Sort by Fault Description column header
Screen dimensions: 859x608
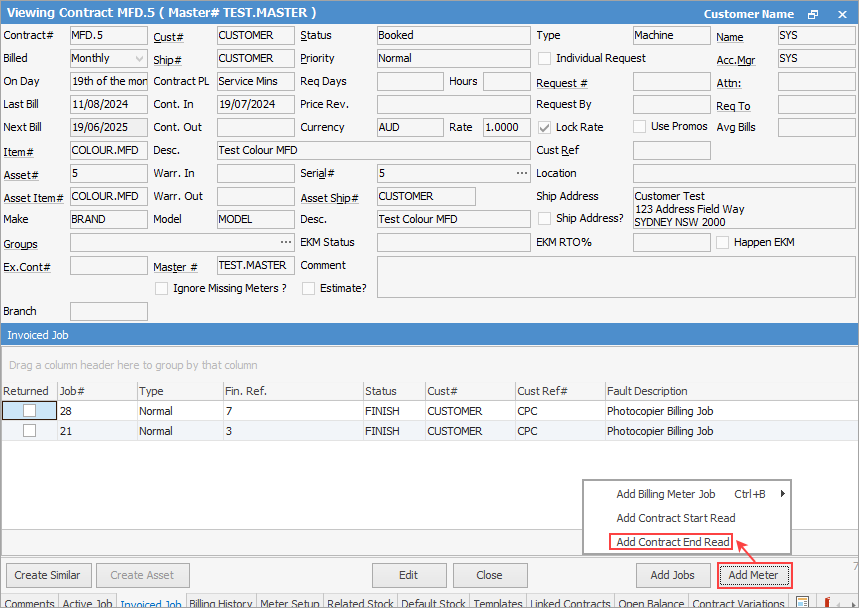647,391
